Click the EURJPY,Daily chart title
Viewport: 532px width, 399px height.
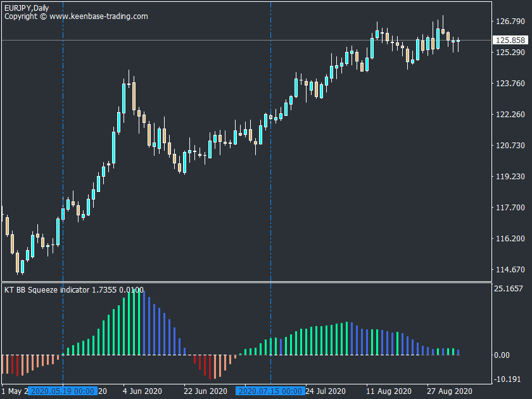coord(27,8)
